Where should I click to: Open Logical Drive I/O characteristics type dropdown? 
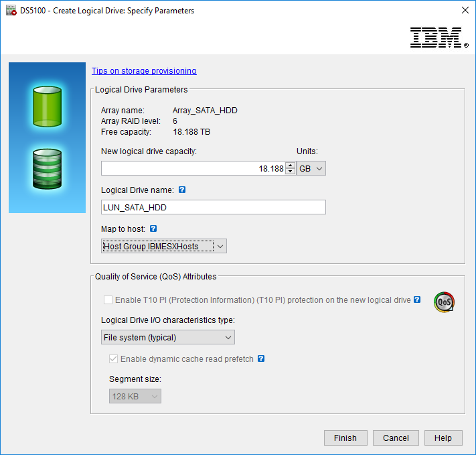(168, 337)
